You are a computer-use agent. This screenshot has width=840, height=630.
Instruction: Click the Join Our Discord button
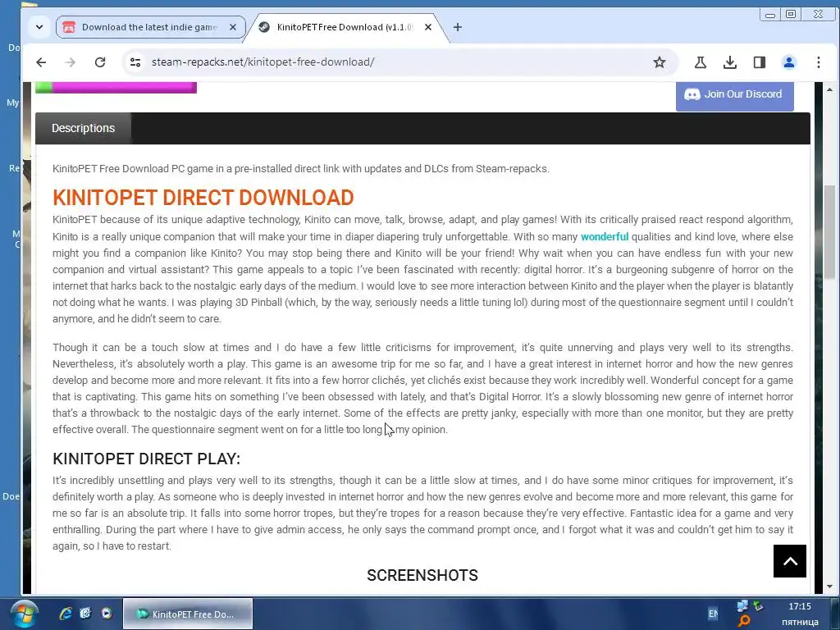click(734, 95)
